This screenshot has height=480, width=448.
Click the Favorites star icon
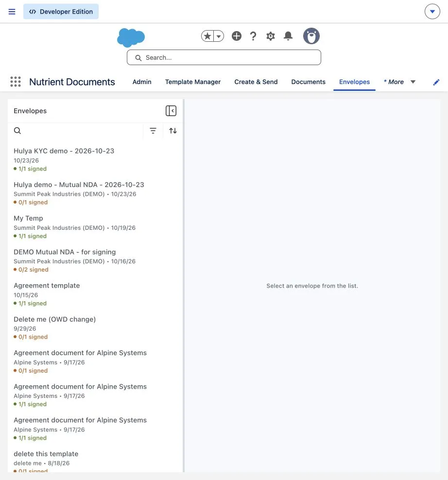pos(207,36)
